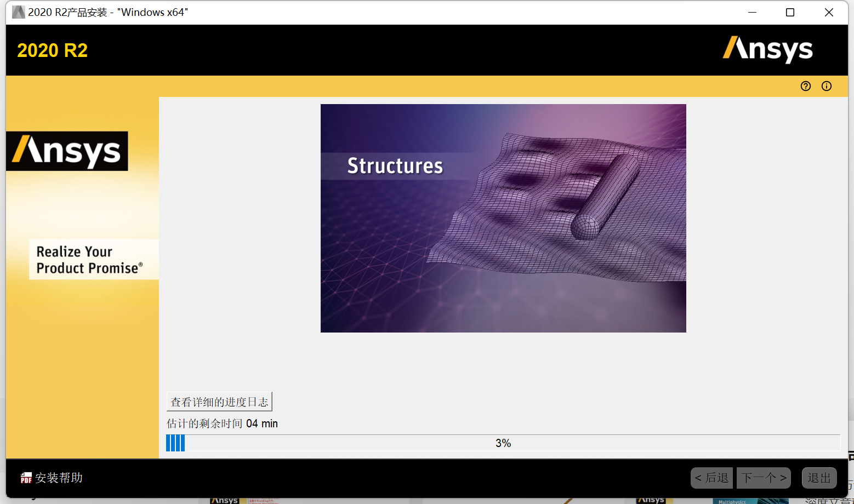Click the Structures preview image
This screenshot has height=504, width=854.
(x=503, y=218)
